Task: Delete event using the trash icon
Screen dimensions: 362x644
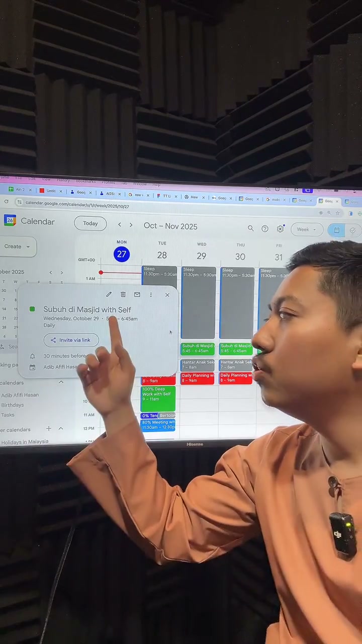Action: pos(123,294)
